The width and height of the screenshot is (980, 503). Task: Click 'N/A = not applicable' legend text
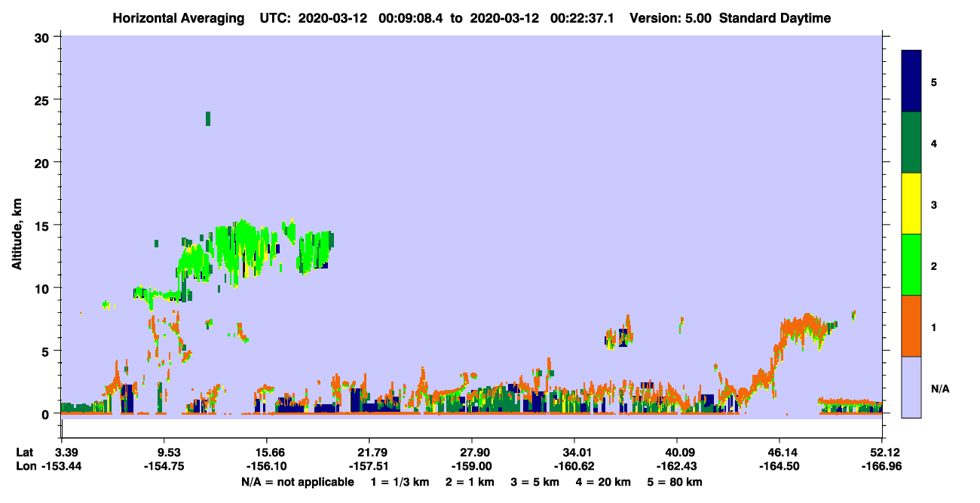point(297,482)
